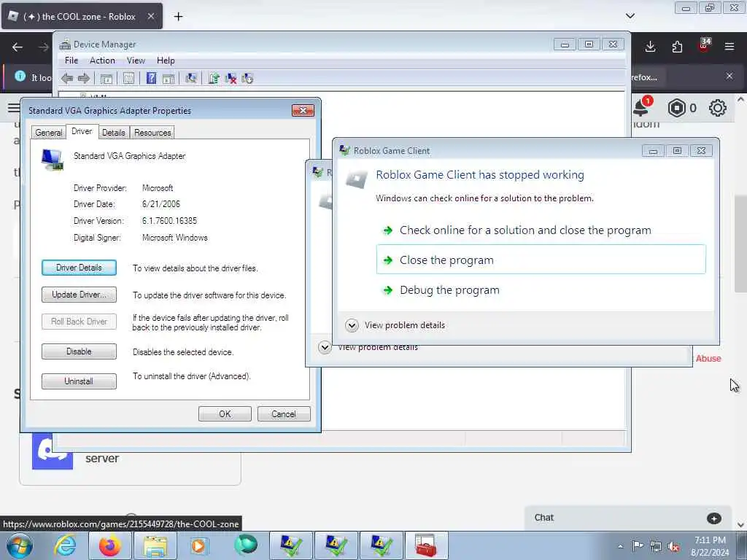The width and height of the screenshot is (747, 560).
Task: Click Properties icon in Device Manager toolbar
Action: [x=128, y=79]
